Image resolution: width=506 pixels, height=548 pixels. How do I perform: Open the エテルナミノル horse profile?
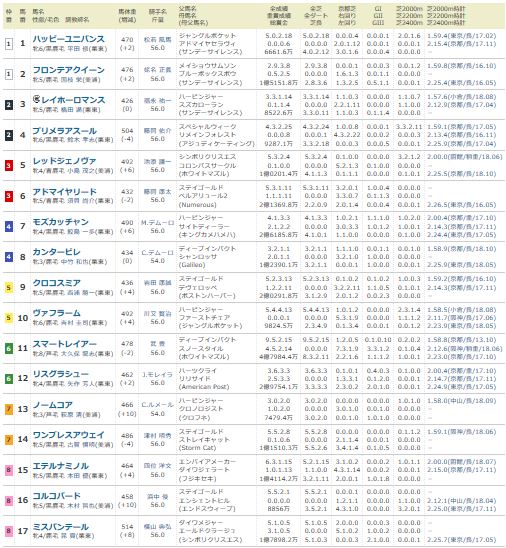click(x=60, y=466)
